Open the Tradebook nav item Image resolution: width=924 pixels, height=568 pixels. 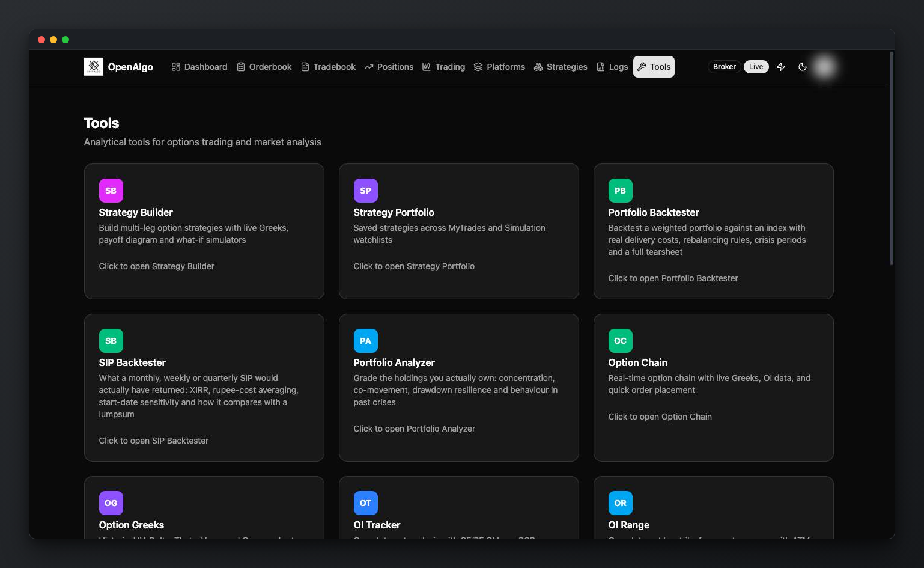(x=329, y=67)
